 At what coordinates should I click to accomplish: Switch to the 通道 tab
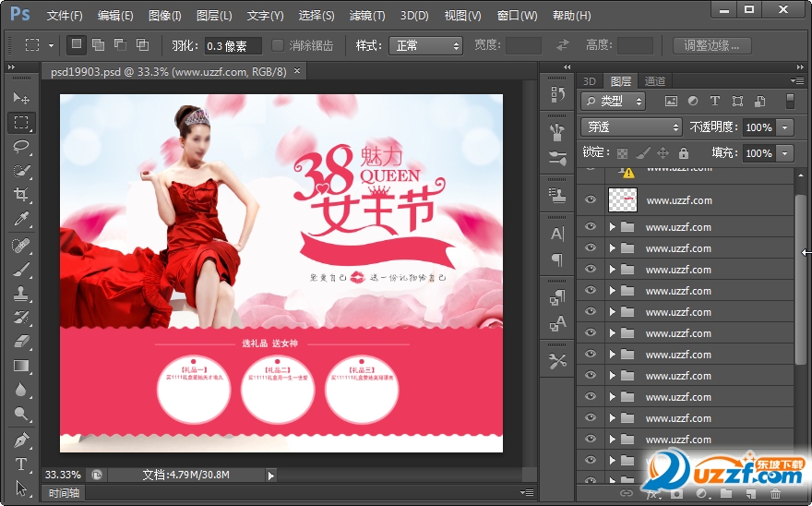click(655, 81)
